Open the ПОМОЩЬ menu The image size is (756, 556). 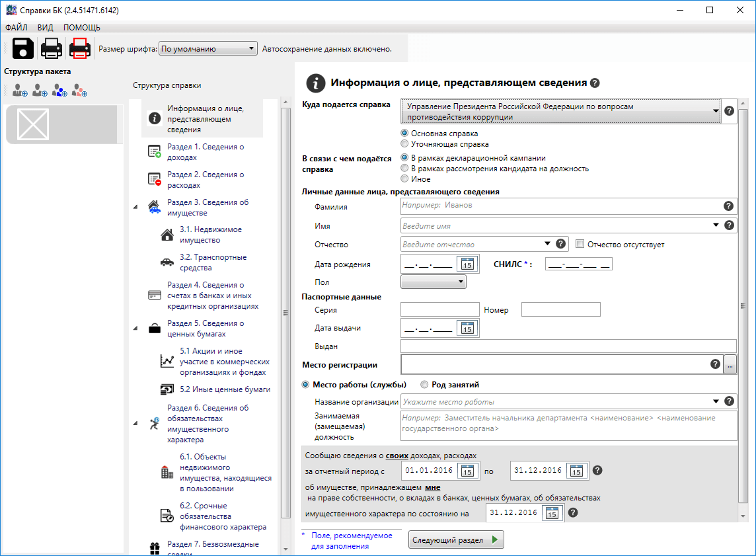(x=82, y=27)
